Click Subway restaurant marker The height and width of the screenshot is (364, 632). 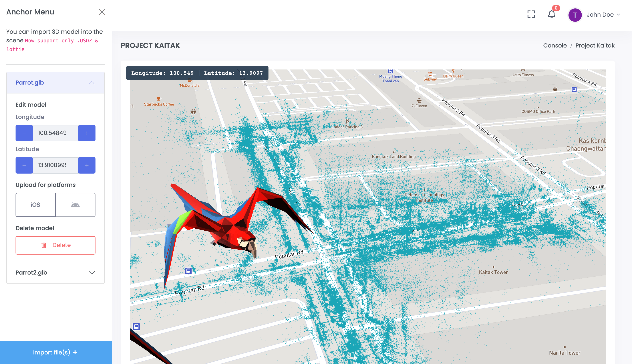coord(430,77)
